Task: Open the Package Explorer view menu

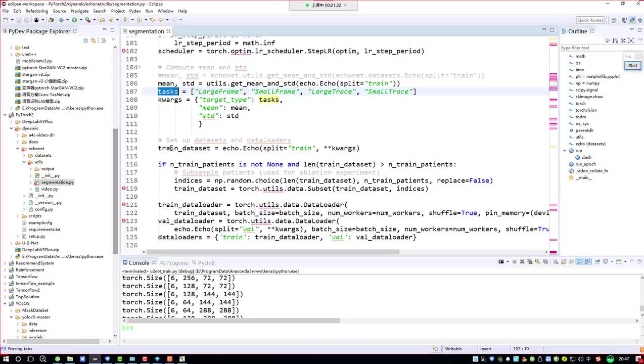Action: click(x=113, y=40)
